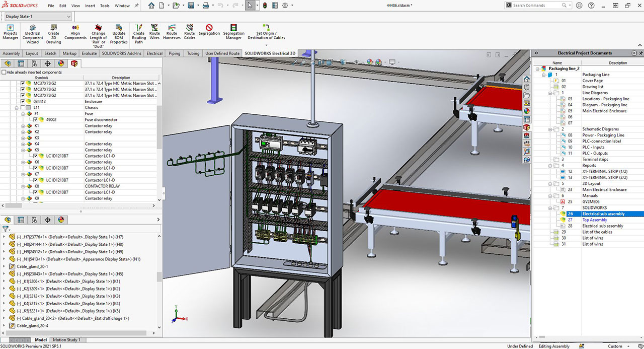
Task: Run the Align Components tool
Action: [x=75, y=32]
